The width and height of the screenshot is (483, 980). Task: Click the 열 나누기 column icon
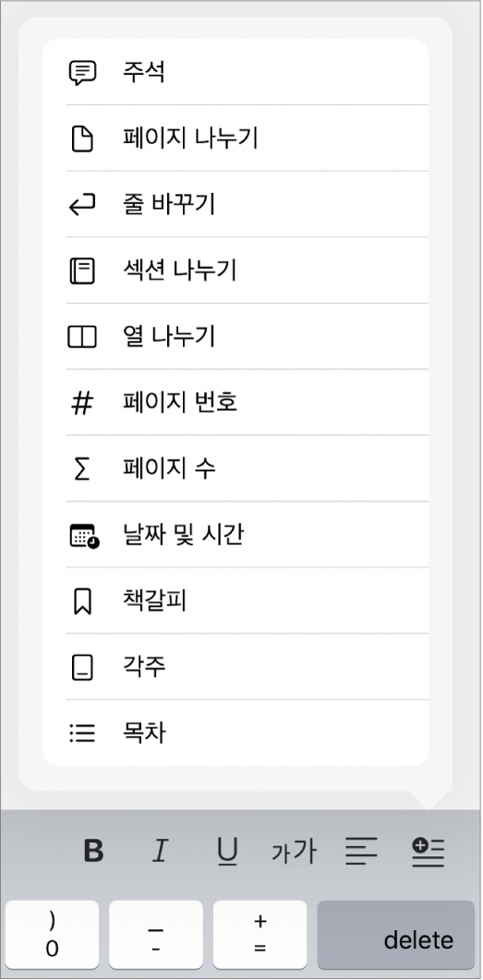click(x=82, y=337)
